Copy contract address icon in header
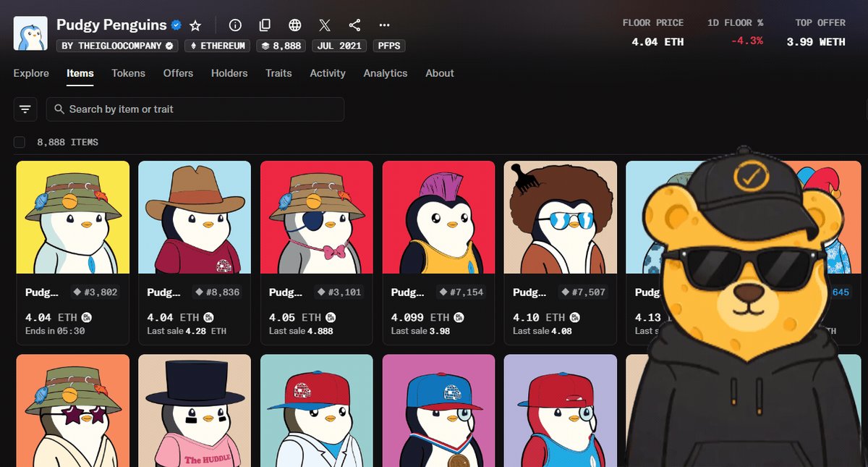Image resolution: width=868 pixels, height=467 pixels. [x=265, y=25]
